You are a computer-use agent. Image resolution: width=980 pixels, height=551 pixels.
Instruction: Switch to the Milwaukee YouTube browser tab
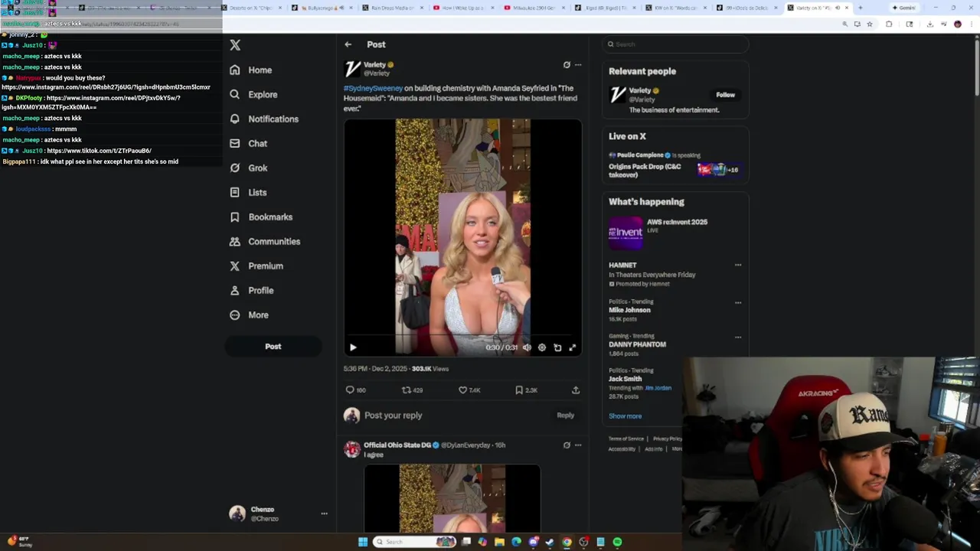[x=534, y=8]
